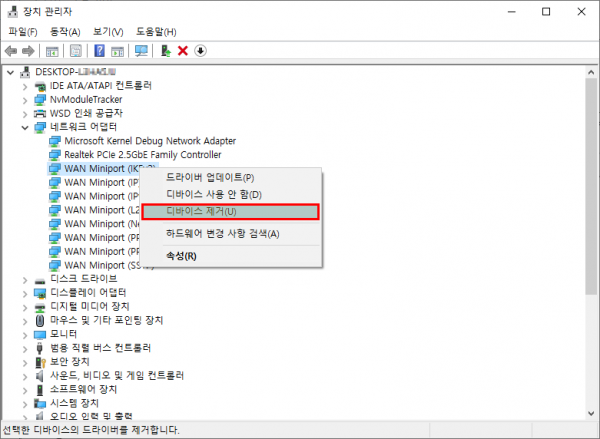Click the red X uninstall device icon

[x=183, y=51]
